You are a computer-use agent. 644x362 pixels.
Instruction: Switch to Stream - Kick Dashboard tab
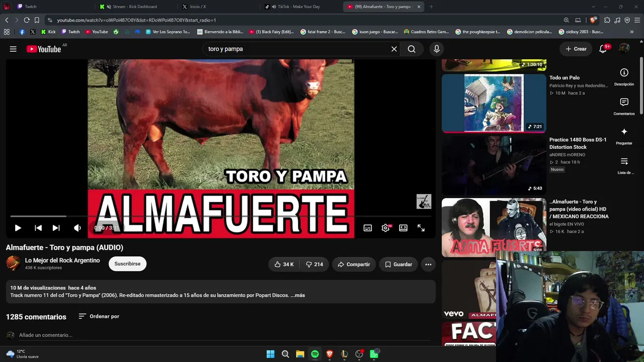pos(134,7)
